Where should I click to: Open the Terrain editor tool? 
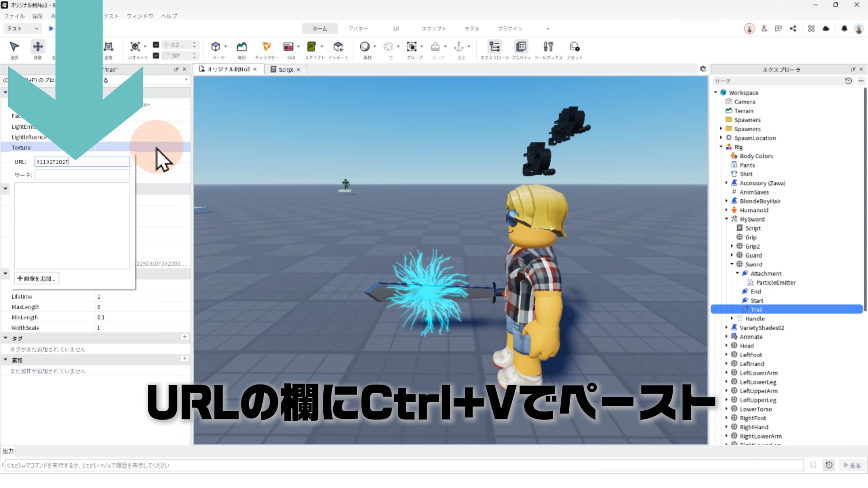(242, 47)
